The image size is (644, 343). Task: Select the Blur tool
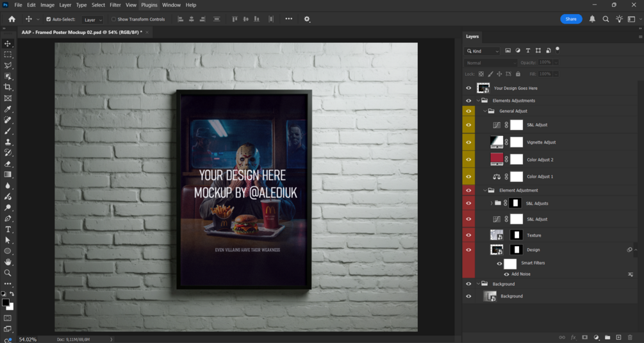point(8,186)
